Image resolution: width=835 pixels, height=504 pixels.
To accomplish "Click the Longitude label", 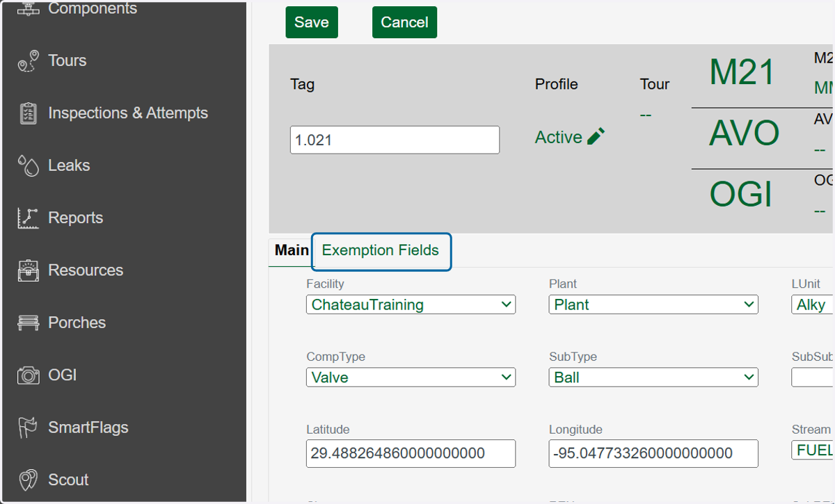I will pyautogui.click(x=575, y=430).
